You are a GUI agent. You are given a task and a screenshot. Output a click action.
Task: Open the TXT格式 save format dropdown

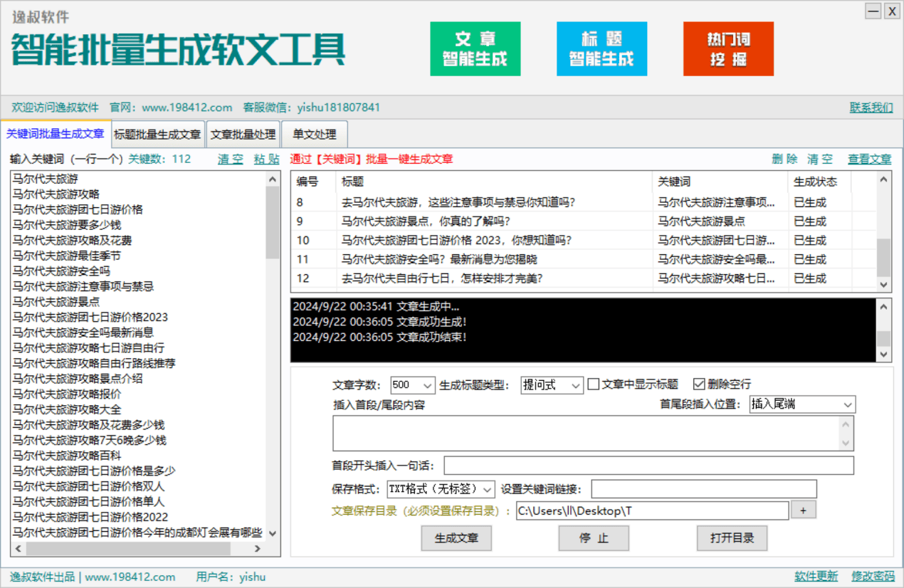tap(486, 489)
